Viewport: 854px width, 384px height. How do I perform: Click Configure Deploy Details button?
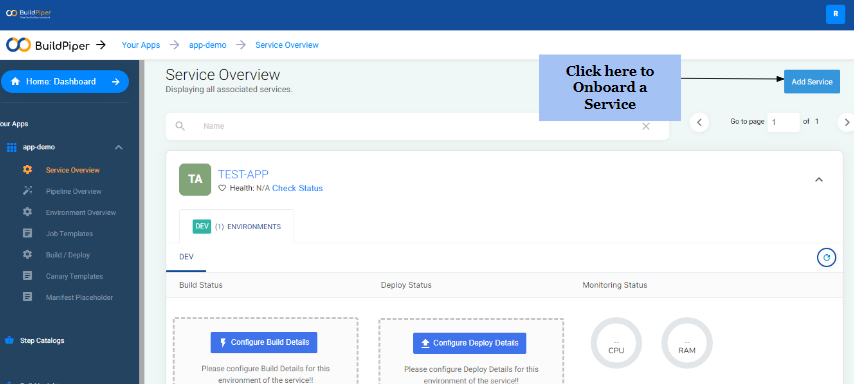coord(469,343)
